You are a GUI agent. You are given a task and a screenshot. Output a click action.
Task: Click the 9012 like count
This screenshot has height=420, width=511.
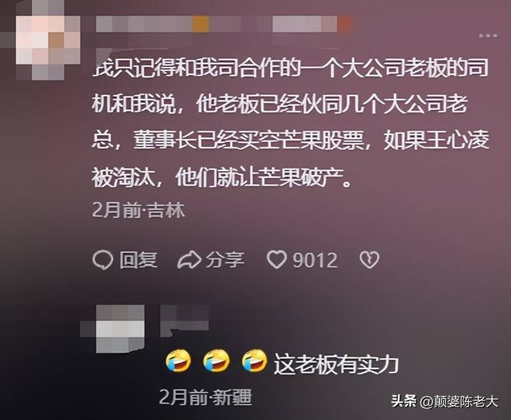[x=314, y=260]
